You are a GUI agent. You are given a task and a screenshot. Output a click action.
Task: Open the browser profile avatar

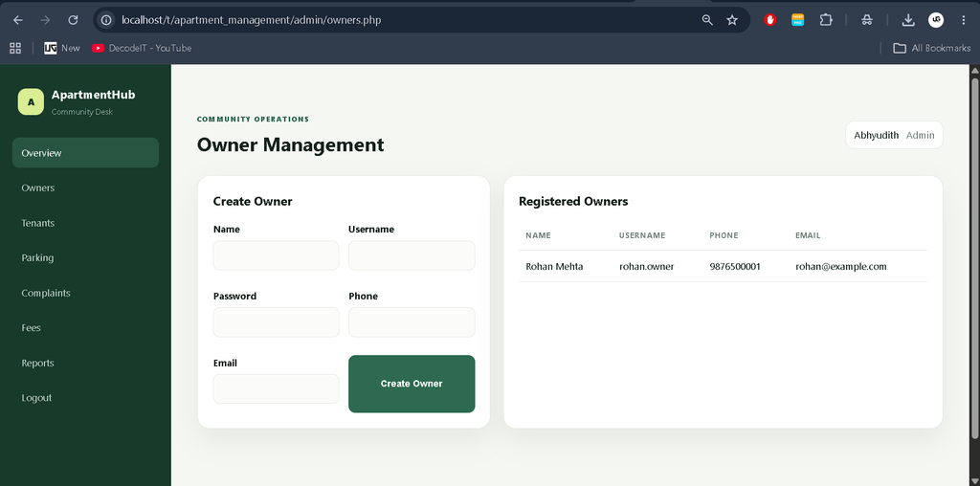(936, 20)
